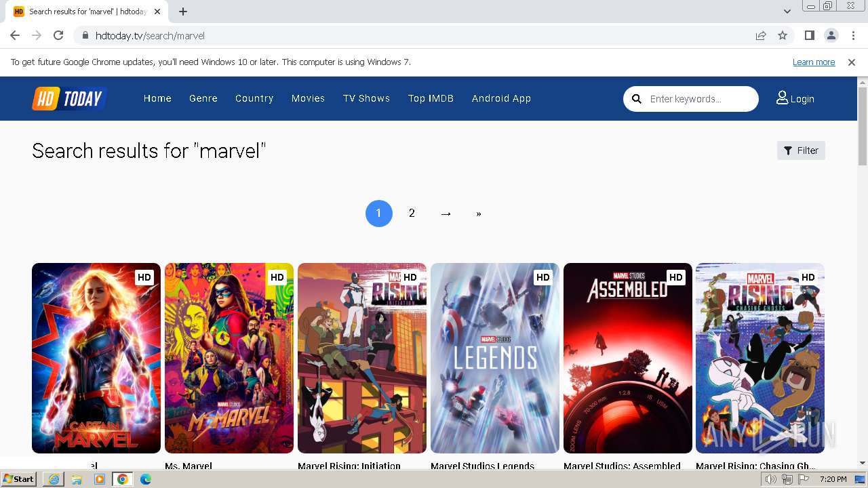Click the Login user icon
868x488 pixels.
pos(782,98)
